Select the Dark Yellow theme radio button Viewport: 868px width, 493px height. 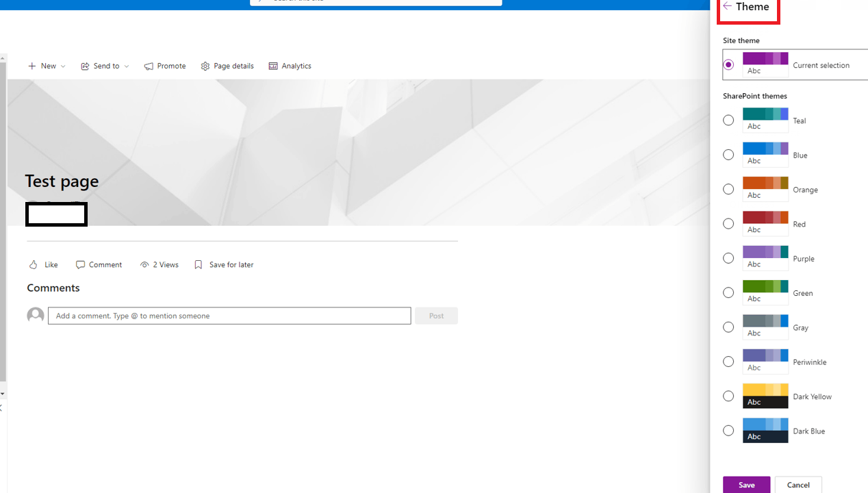[728, 396]
